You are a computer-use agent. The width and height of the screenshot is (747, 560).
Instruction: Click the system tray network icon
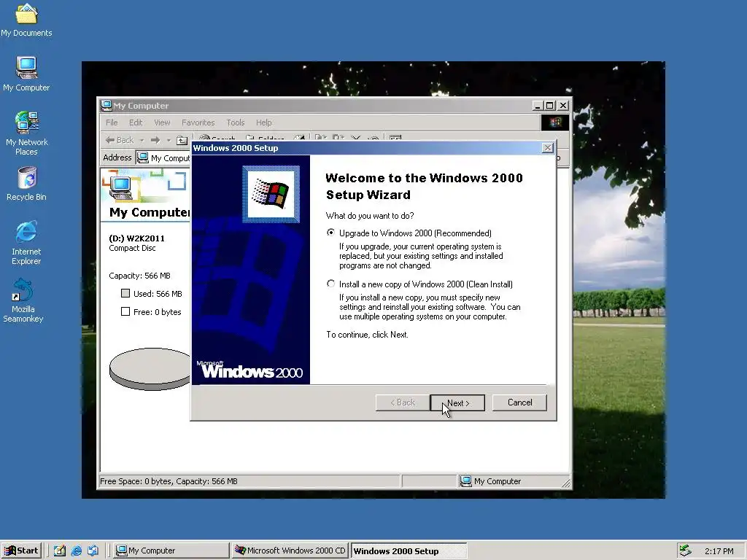click(x=685, y=551)
